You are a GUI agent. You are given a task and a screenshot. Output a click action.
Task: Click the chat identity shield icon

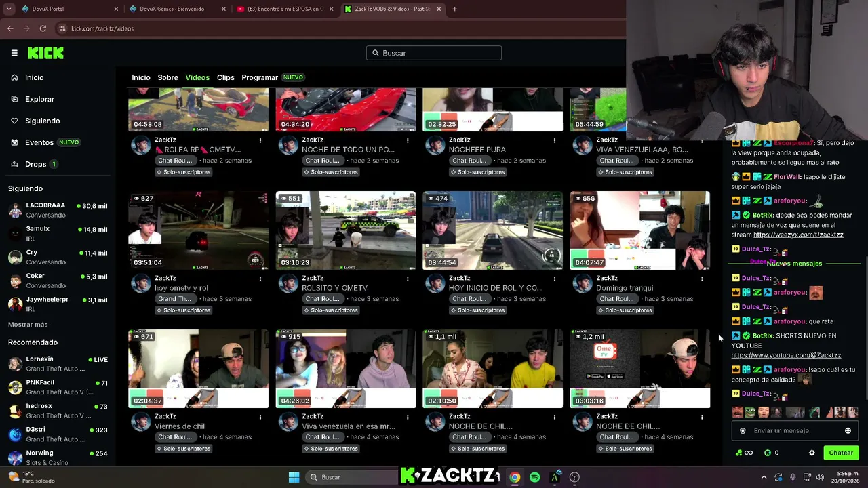(x=743, y=430)
